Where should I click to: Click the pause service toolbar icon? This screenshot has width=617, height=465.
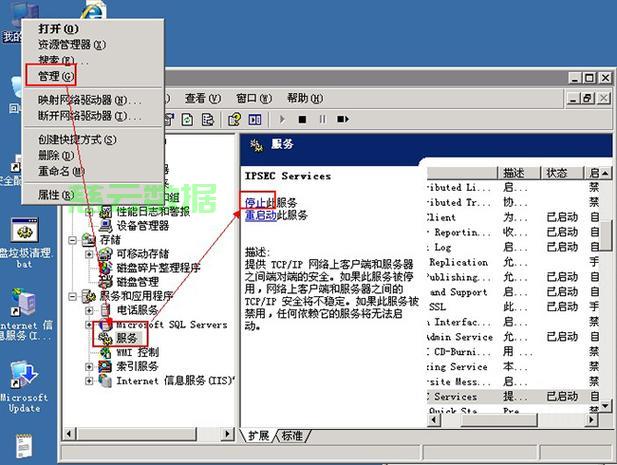[323, 119]
